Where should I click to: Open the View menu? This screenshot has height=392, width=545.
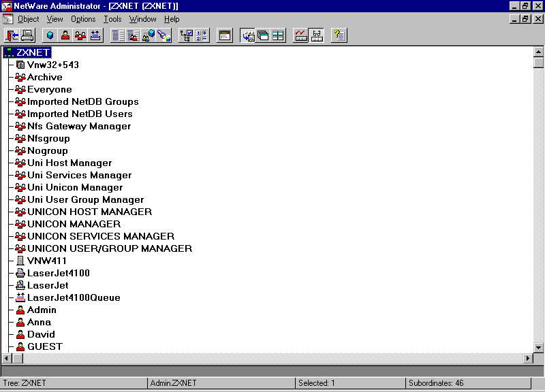point(55,19)
